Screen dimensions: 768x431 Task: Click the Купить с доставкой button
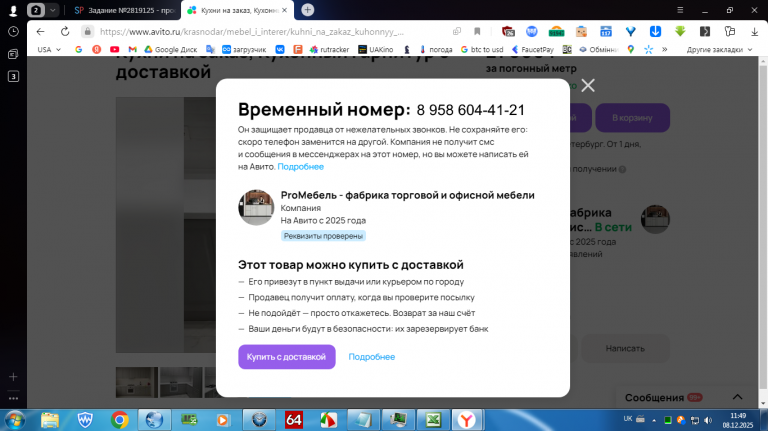click(x=287, y=357)
